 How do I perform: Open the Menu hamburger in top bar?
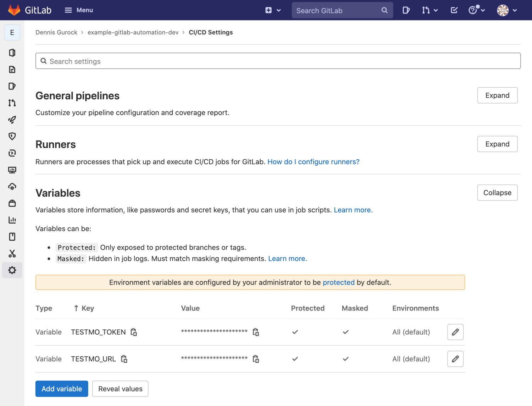coord(79,10)
